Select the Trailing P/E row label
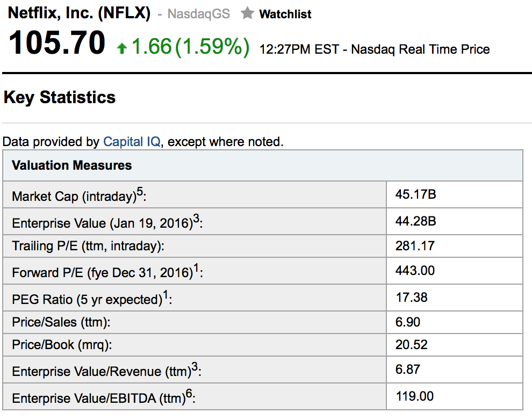The height and width of the screenshot is (420, 532). click(x=88, y=247)
